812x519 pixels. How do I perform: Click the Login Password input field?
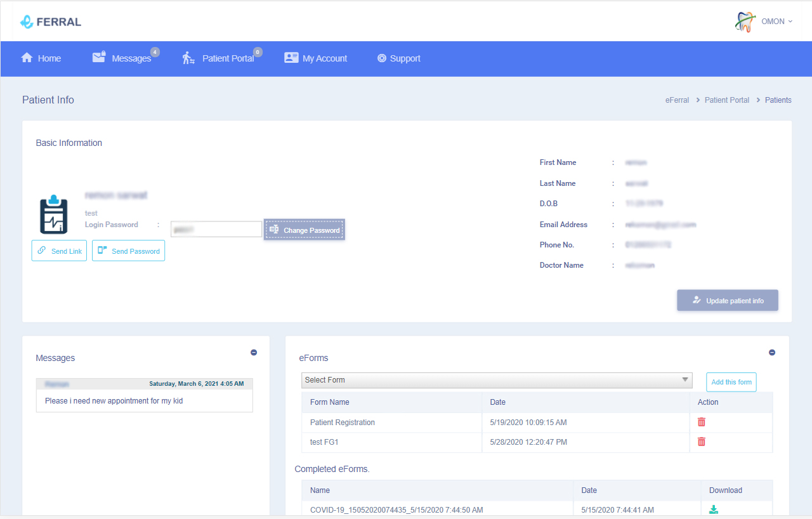pos(216,229)
